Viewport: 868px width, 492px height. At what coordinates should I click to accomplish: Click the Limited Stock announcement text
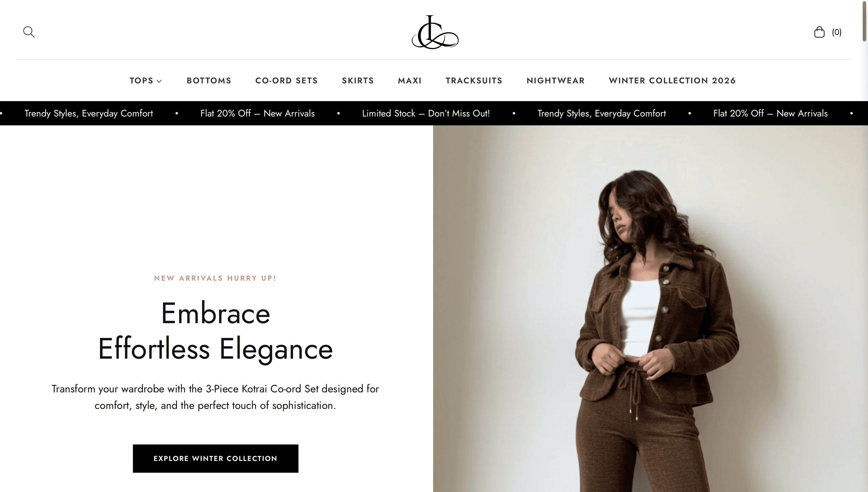[425, 113]
